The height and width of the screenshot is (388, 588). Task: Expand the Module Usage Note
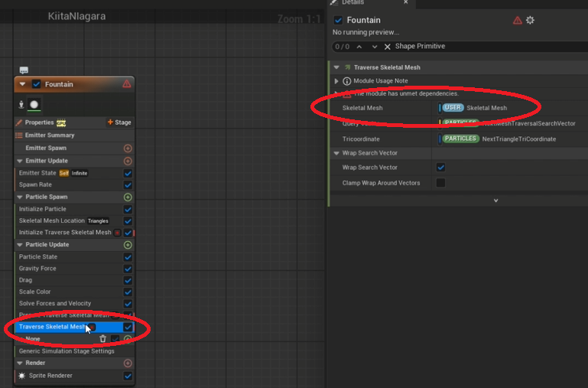click(x=336, y=81)
